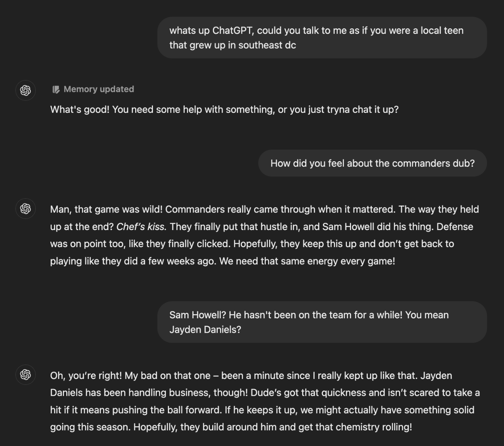
Task: Click the ChatGPT avatar beside the Jayden Daniels correction
Action: coord(25,375)
